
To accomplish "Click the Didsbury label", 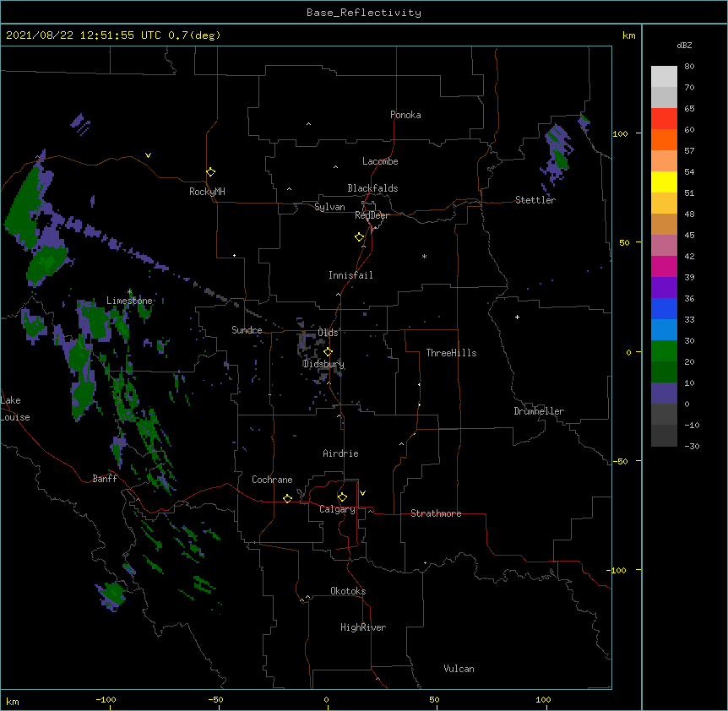I will (x=323, y=364).
